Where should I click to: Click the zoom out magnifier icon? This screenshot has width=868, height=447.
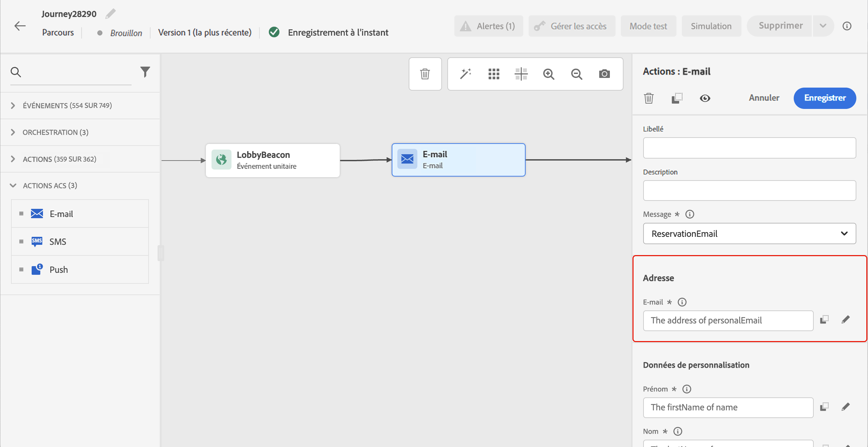point(577,74)
